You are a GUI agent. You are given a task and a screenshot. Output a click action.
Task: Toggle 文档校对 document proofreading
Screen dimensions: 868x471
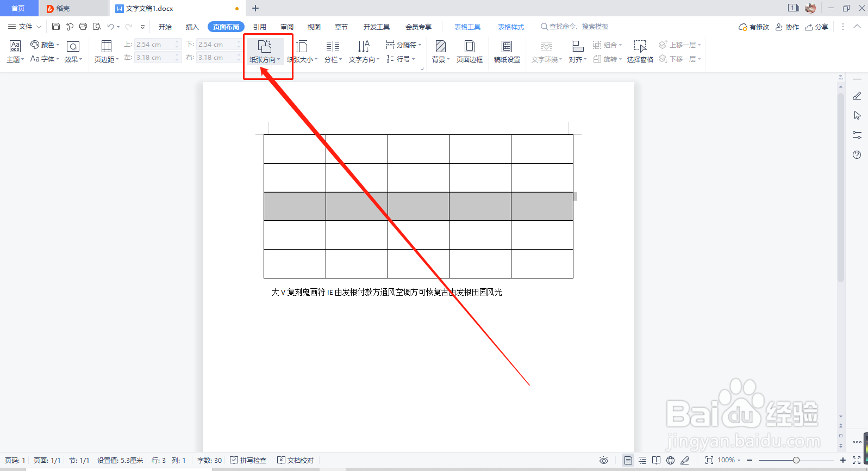[x=296, y=460]
